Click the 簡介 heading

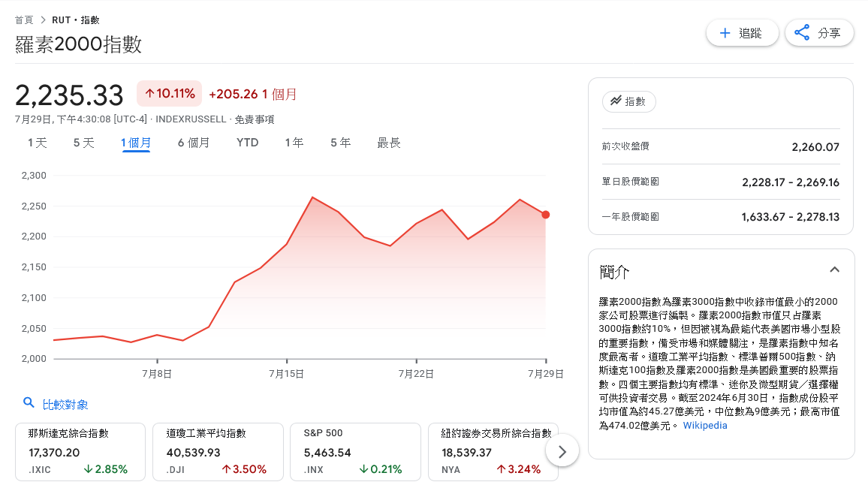point(614,272)
